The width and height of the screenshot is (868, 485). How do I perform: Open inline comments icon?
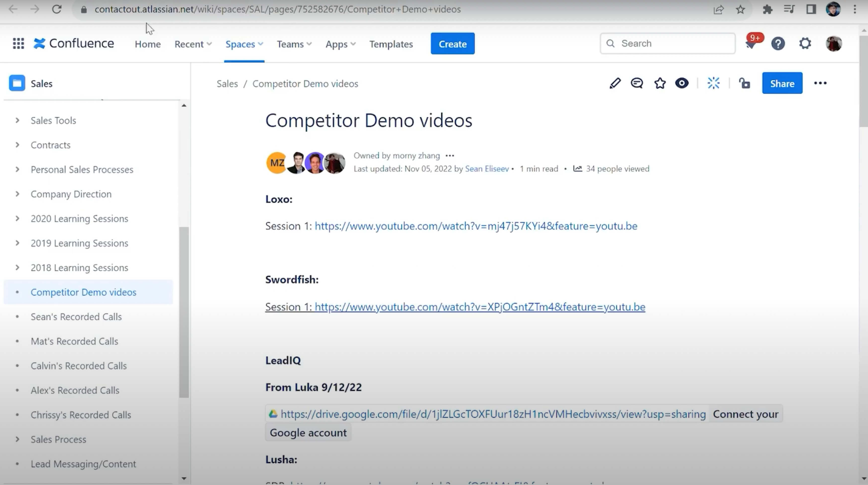pyautogui.click(x=637, y=83)
